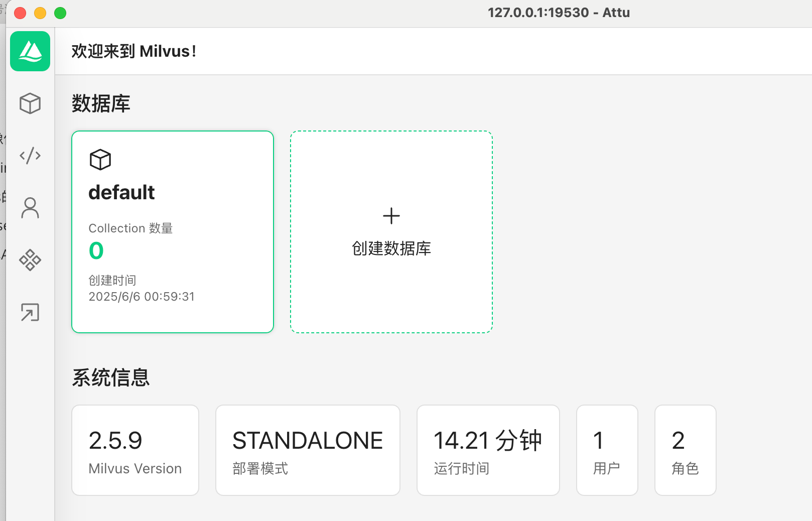Open the databases cube icon in sidebar
This screenshot has width=812, height=521.
[x=30, y=103]
